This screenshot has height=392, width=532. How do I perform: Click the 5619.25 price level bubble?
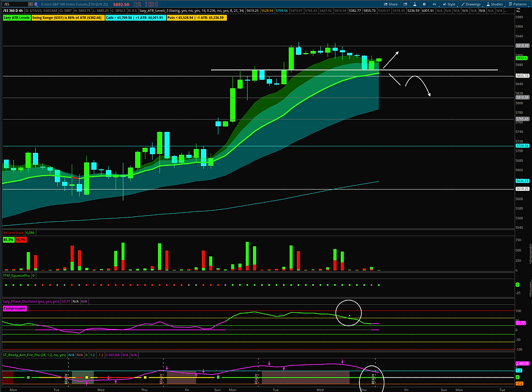coord(522,189)
